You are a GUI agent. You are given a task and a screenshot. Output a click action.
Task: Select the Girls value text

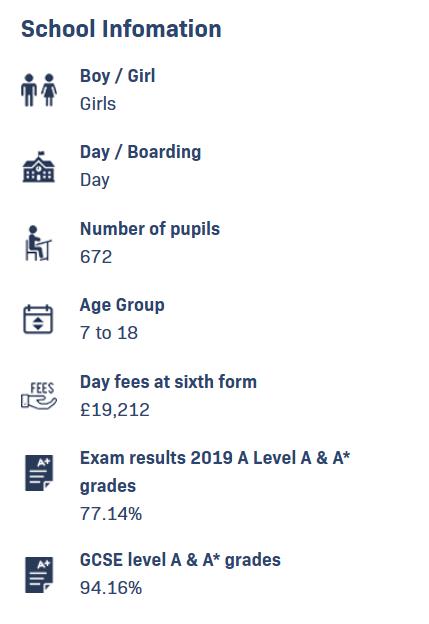click(98, 104)
